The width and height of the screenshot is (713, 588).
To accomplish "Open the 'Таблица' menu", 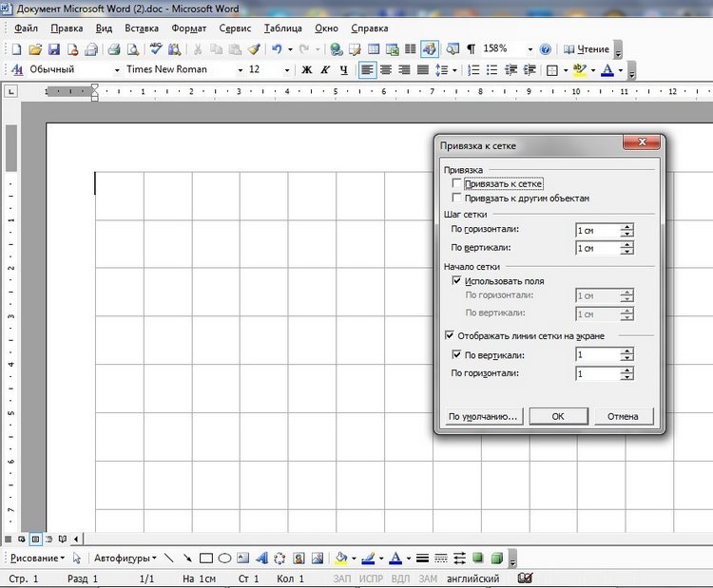I will (x=283, y=28).
